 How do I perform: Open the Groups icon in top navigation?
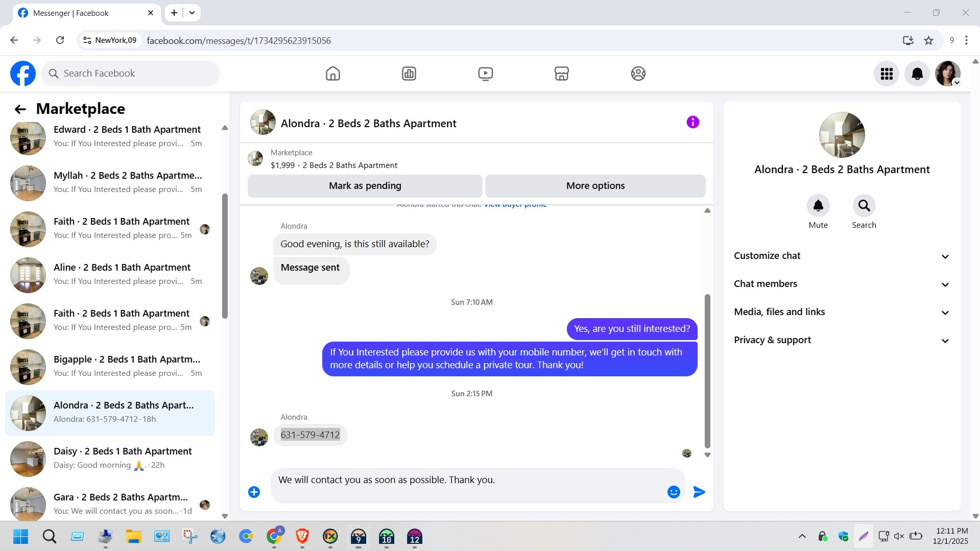coord(638,74)
